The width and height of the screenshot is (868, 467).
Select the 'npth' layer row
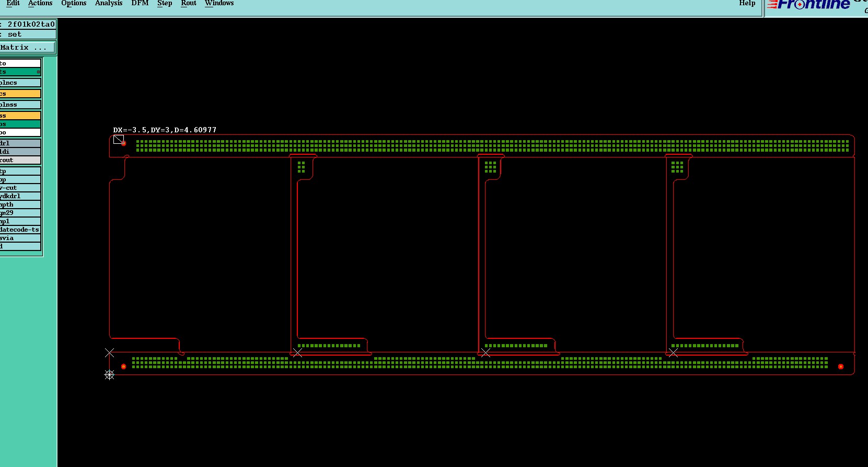coord(20,204)
